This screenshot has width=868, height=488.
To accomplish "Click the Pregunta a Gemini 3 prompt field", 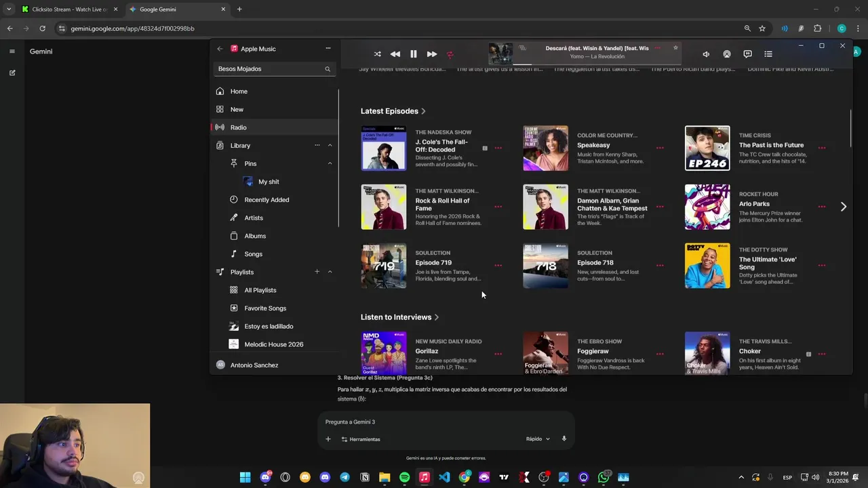I will point(444,422).
